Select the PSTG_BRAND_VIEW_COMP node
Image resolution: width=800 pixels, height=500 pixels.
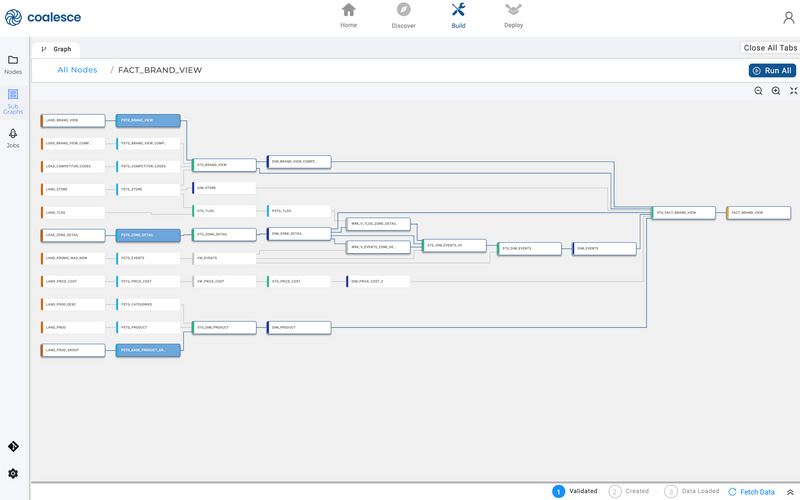coord(148,143)
